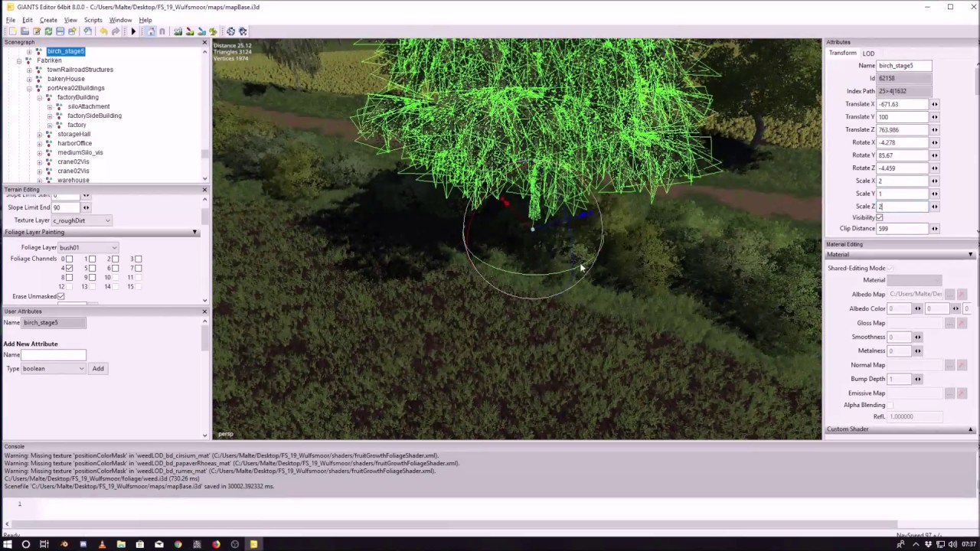
Task: Click the volume icon in system tray
Action: click(952, 544)
